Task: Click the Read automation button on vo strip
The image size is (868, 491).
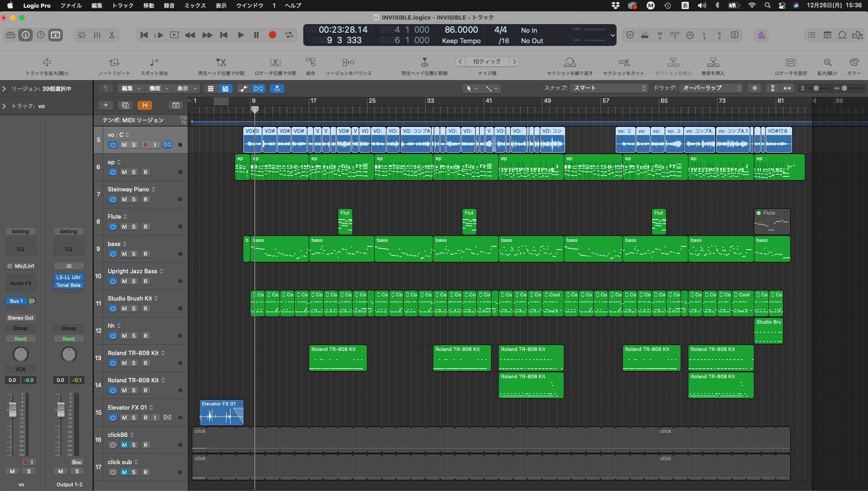Action: (x=20, y=339)
